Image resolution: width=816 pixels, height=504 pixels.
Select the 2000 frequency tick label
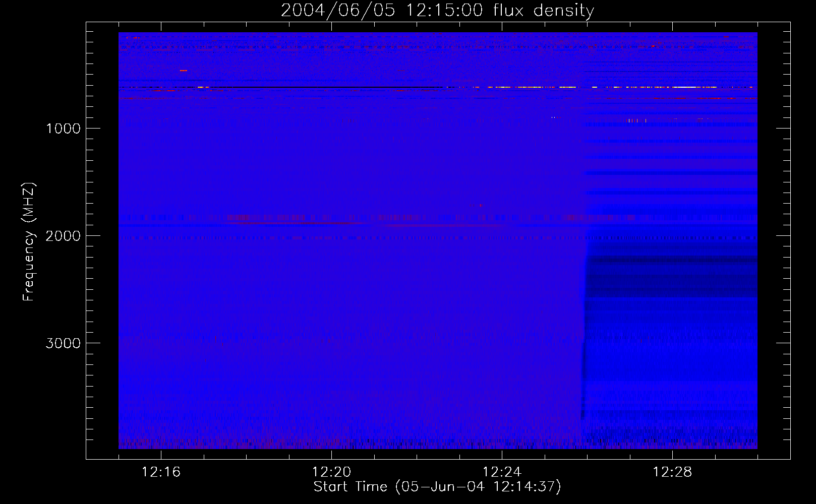click(63, 236)
